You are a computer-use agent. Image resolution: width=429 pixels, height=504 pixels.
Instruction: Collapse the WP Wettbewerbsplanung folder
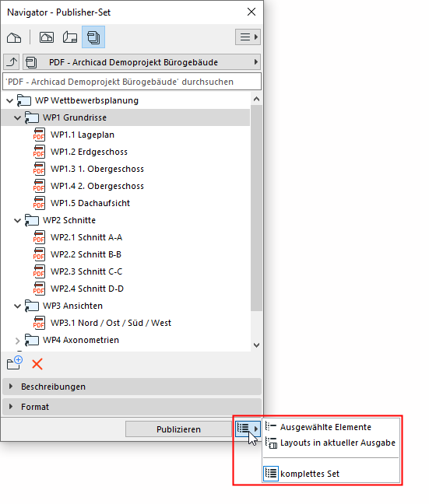coord(9,100)
